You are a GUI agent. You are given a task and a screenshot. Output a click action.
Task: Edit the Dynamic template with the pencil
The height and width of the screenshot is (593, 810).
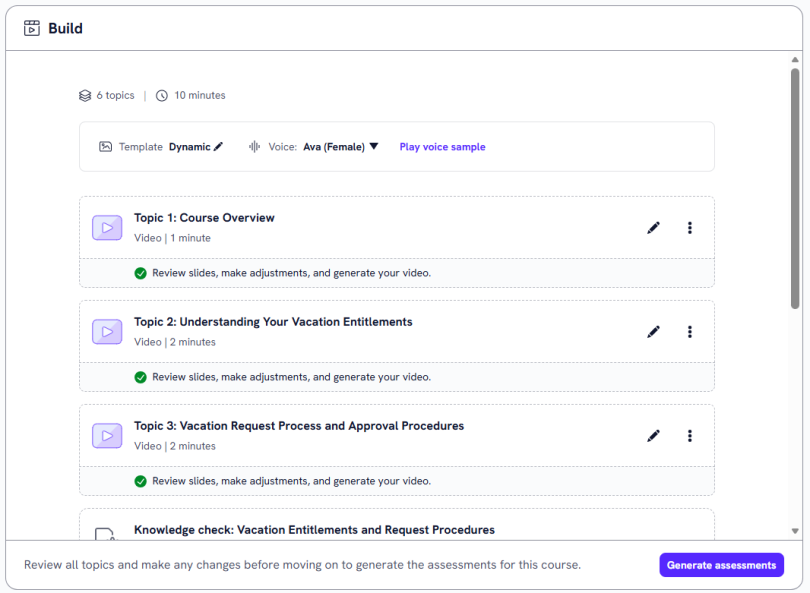click(219, 147)
